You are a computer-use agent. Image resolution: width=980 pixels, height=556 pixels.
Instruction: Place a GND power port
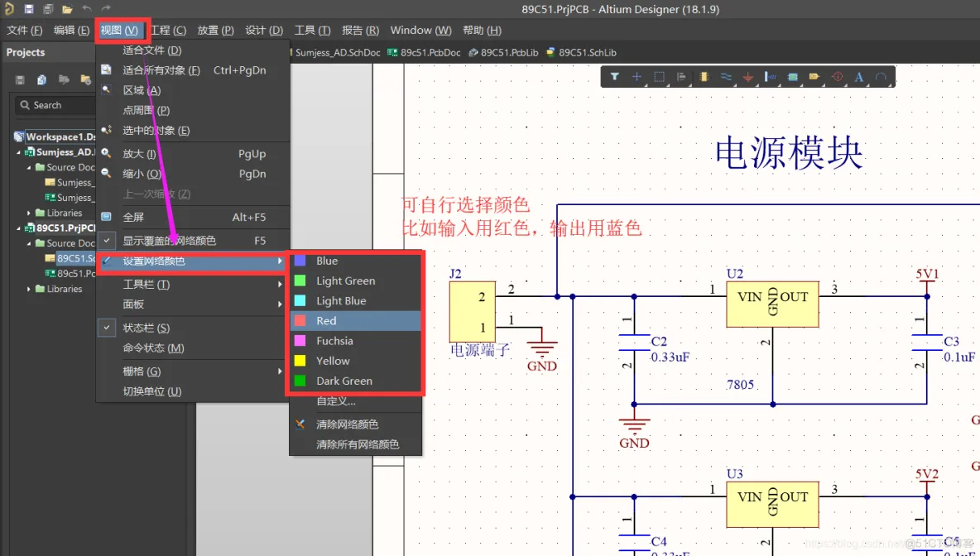point(748,77)
